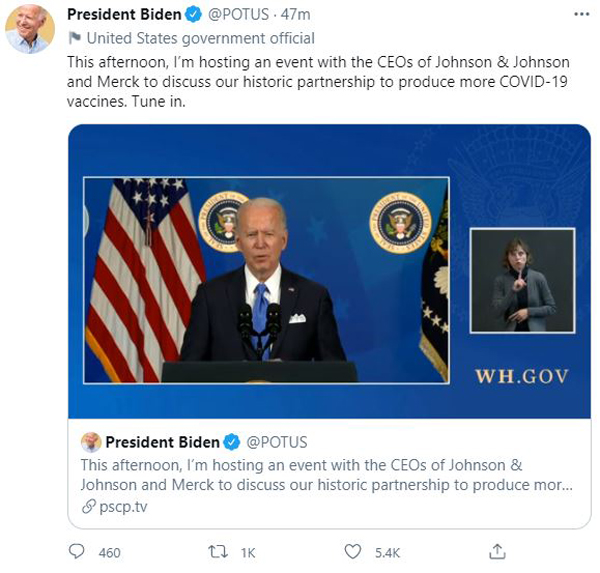Image resolution: width=600 pixels, height=573 pixels.
Task: Click the 5.4K likes count
Action: point(387,553)
